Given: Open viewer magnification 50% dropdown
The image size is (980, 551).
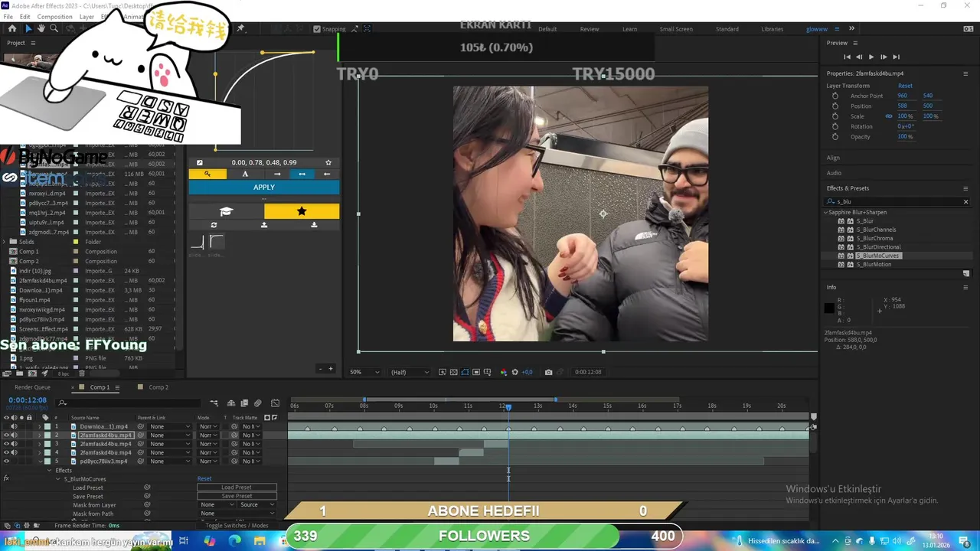Looking at the screenshot, I should click(364, 372).
